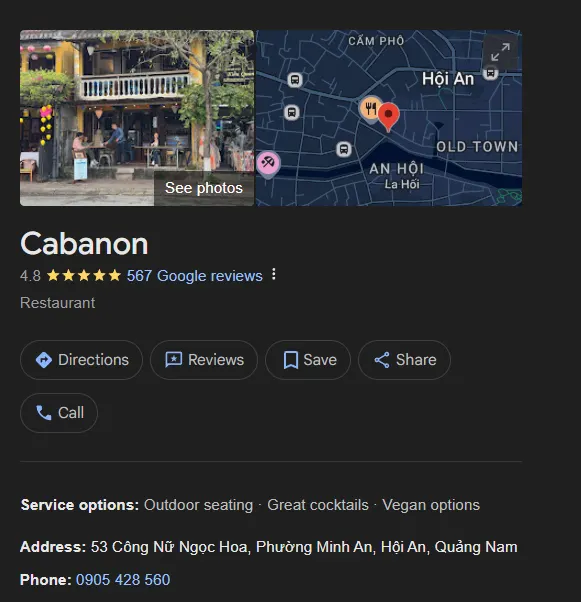This screenshot has width=581, height=602.
Task: Click the Hội An label on map
Action: tap(448, 79)
